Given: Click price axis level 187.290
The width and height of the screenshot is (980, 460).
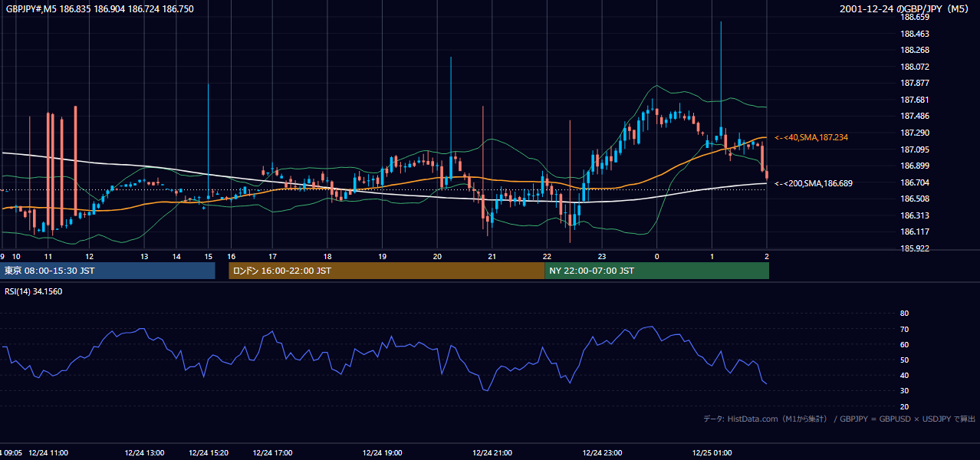Looking at the screenshot, I should click(x=915, y=133).
